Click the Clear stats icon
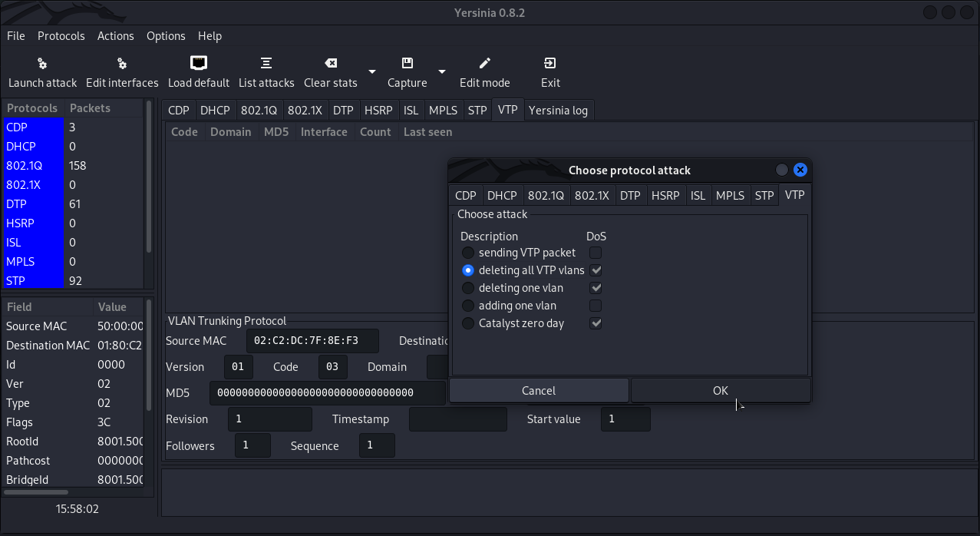The height and width of the screenshot is (536, 980). click(x=331, y=63)
